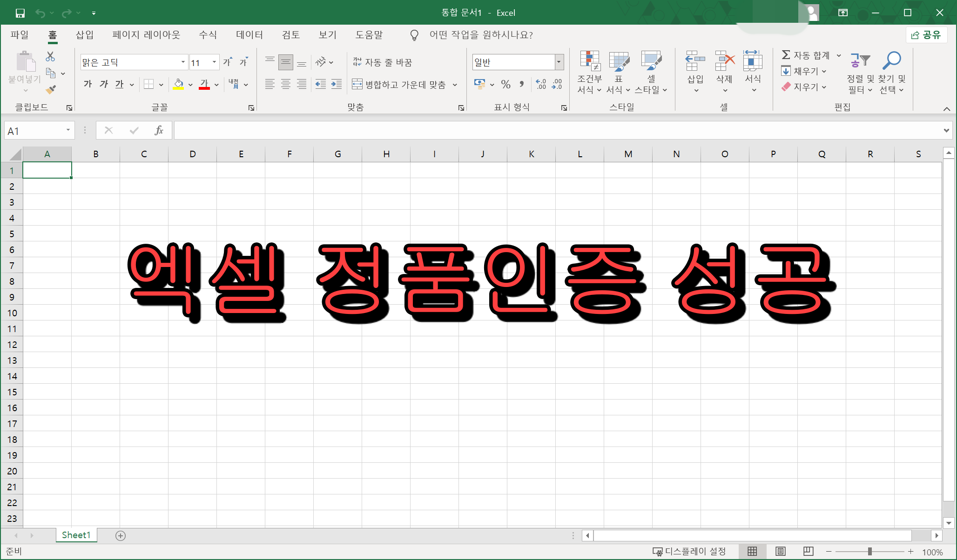Screen dimensions: 957x560
Task: Click the yellow fill color bucket
Action: click(x=178, y=84)
